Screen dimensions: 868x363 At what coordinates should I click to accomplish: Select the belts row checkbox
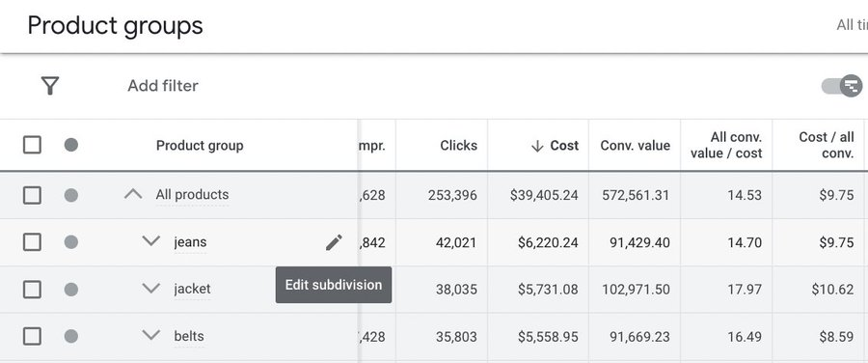(x=32, y=336)
